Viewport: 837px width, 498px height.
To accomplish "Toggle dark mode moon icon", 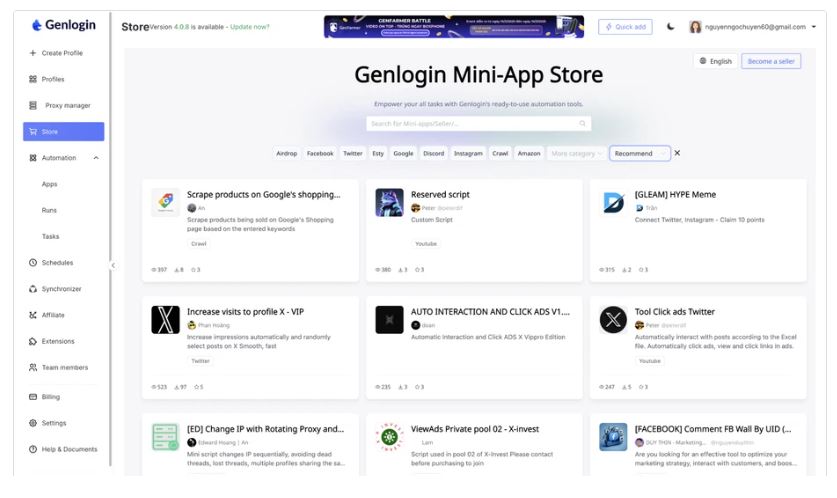I will coord(670,27).
